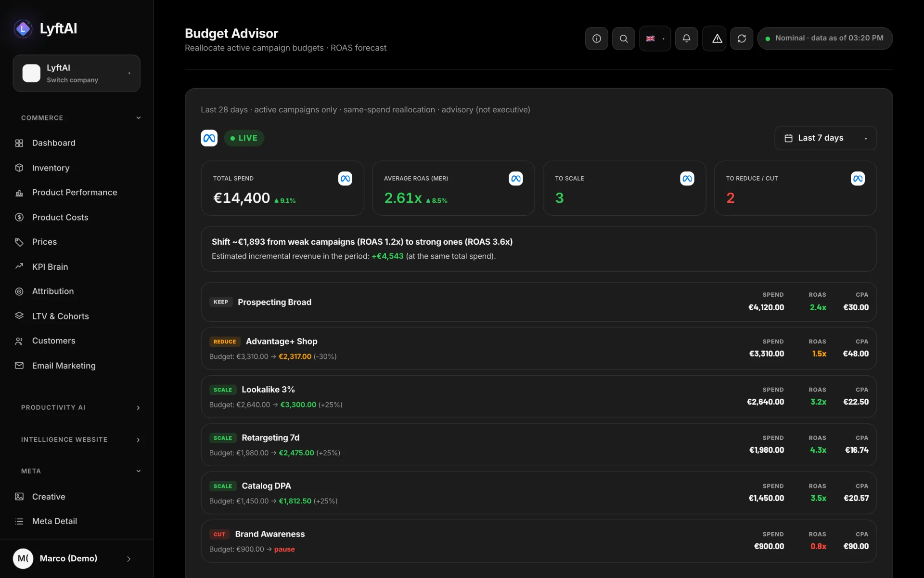Open search with magnifier icon
The height and width of the screenshot is (578, 924).
[623, 39]
